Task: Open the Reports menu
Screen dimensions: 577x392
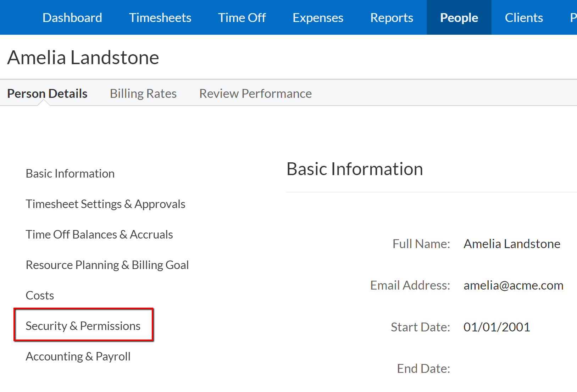Action: point(392,18)
